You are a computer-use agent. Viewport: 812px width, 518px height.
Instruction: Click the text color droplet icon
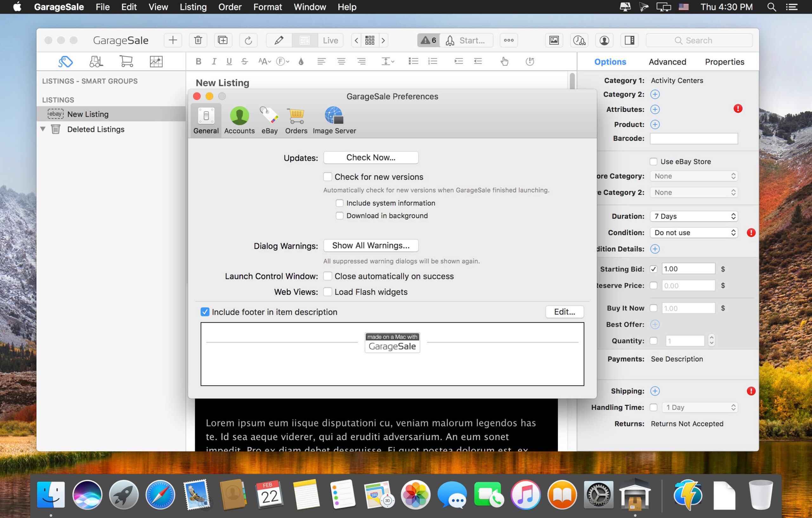[x=301, y=61]
